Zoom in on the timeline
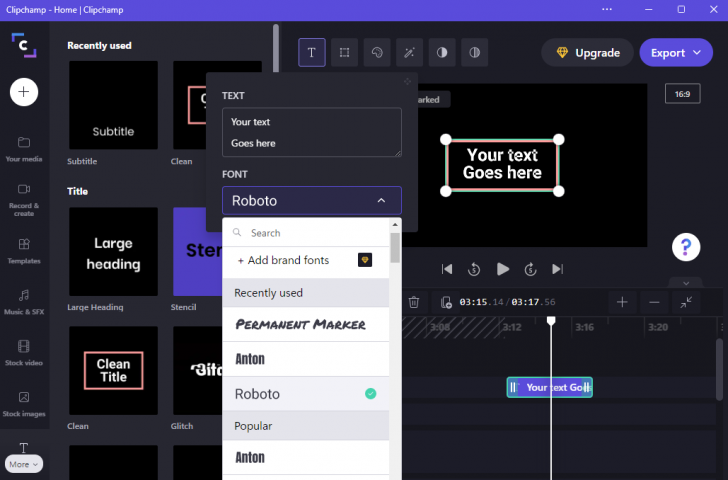The width and height of the screenshot is (728, 480). [622, 302]
